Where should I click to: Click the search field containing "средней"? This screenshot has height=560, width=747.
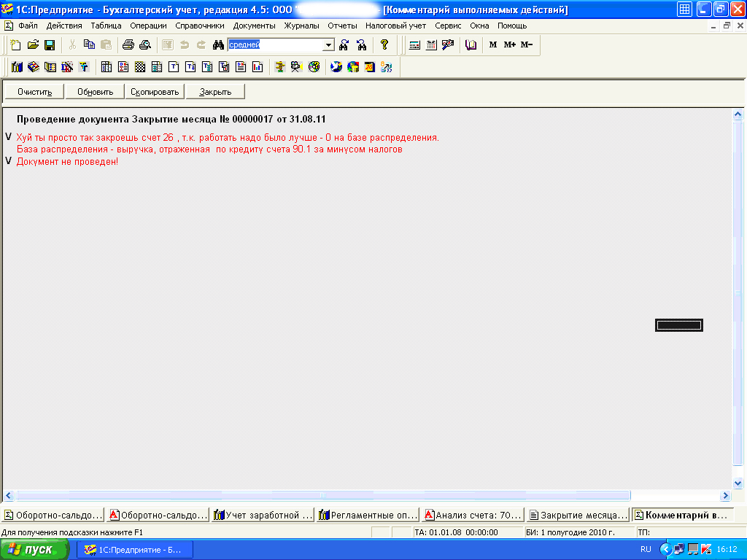[x=275, y=44]
